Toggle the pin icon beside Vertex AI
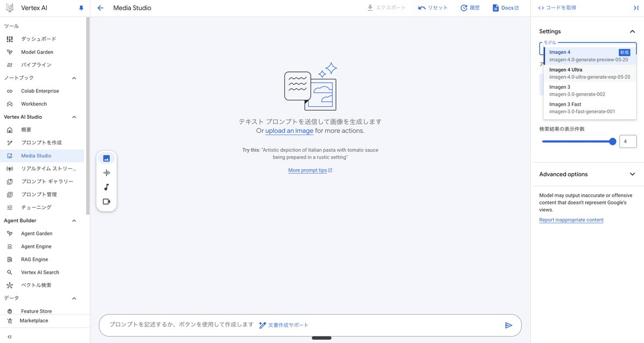Viewport: 644px width, 343px height. [81, 8]
